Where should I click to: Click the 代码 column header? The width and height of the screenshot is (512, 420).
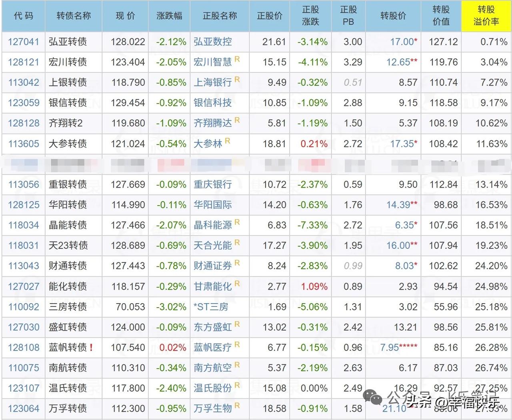[x=24, y=16]
